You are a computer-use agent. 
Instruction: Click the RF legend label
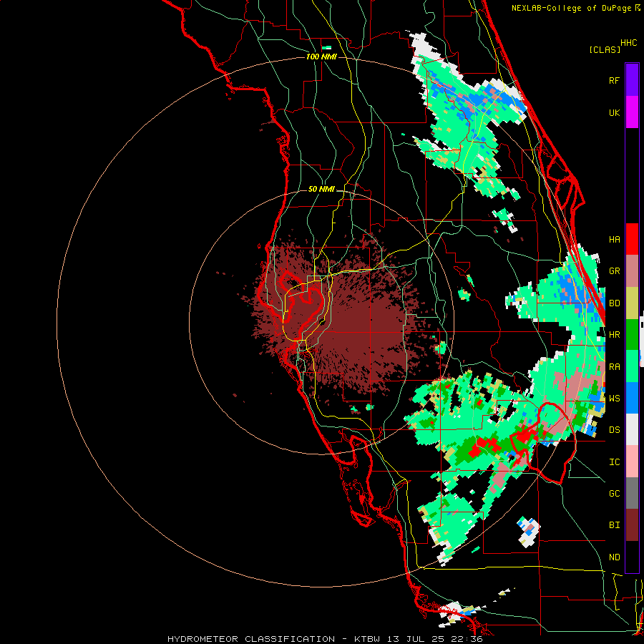pyautogui.click(x=614, y=80)
